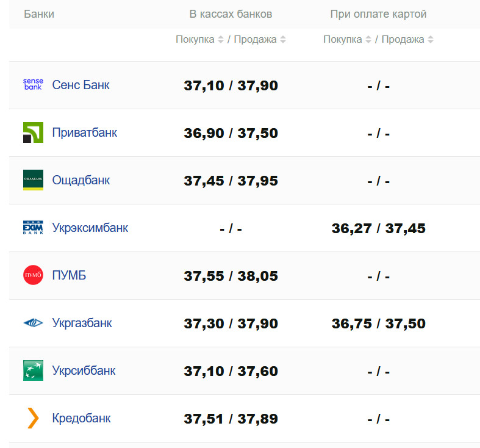This screenshot has width=480, height=448.
Task: Open the Укрэксимбанк link
Action: (x=90, y=228)
